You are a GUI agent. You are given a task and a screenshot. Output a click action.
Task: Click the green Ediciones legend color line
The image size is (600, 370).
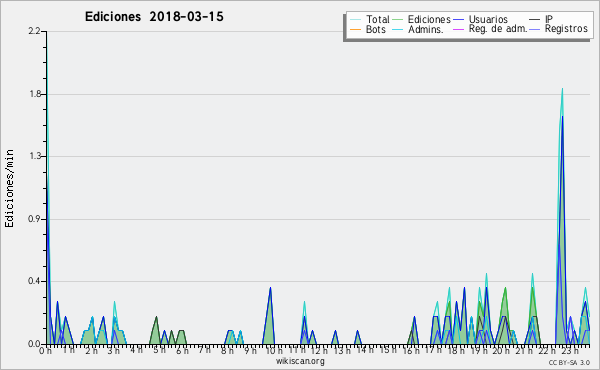pos(398,20)
